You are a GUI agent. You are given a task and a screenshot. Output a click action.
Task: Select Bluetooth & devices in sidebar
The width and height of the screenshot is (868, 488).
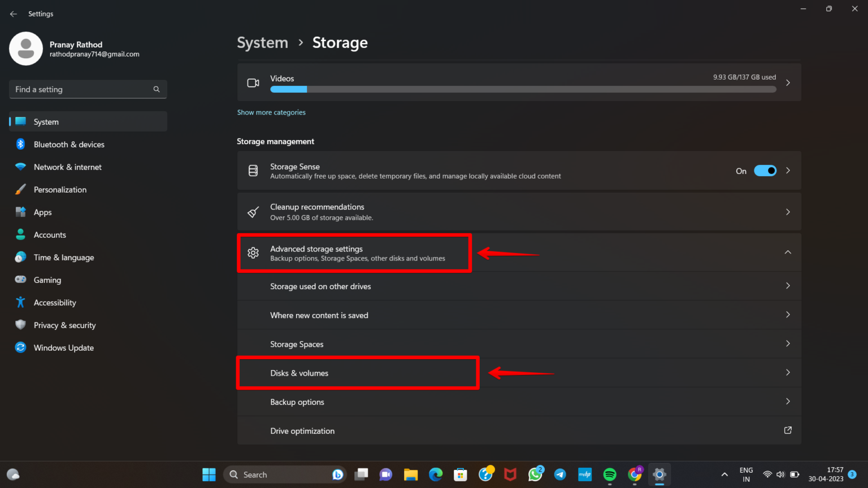(x=69, y=144)
